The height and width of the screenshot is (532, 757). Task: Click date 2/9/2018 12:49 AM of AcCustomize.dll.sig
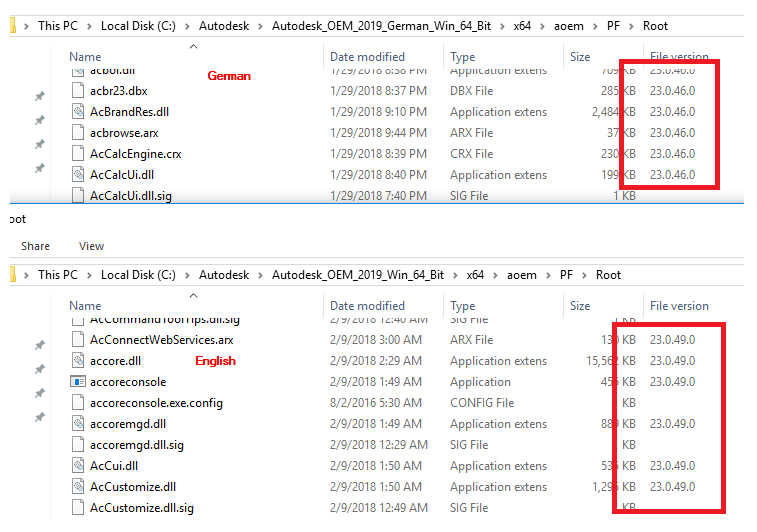[379, 508]
